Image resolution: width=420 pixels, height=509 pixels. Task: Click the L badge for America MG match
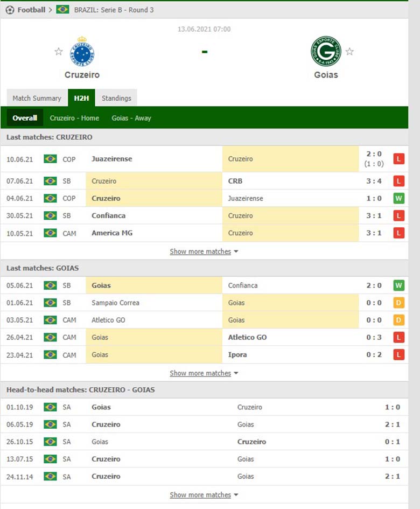pos(398,233)
